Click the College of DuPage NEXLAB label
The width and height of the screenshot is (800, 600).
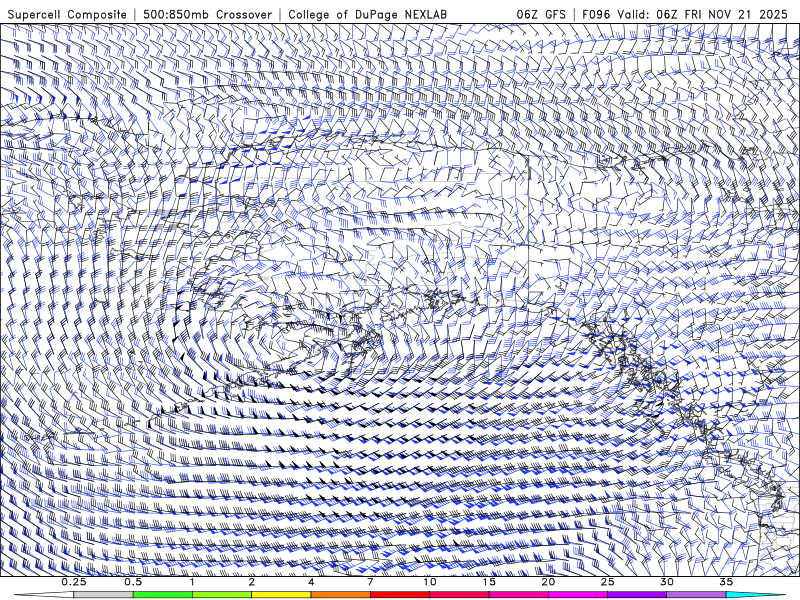click(x=367, y=14)
